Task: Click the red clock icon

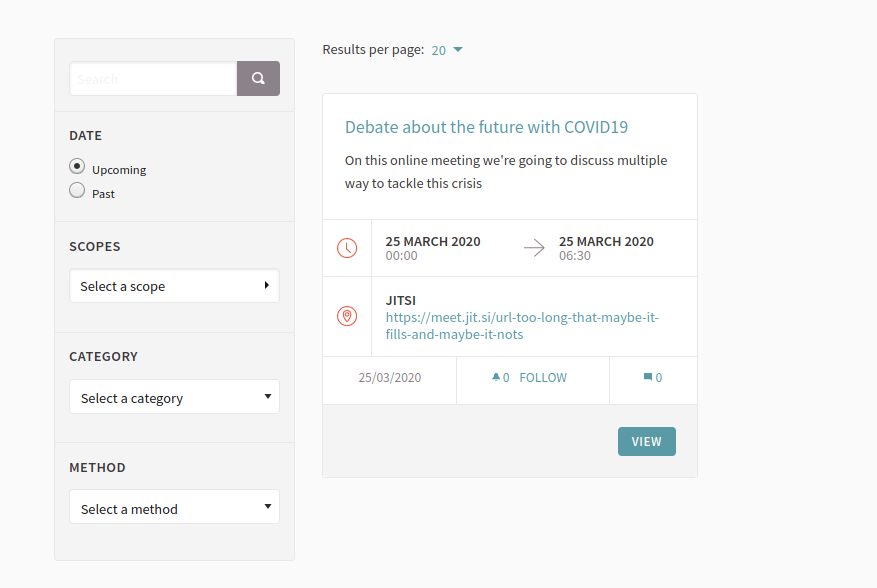Action: [347, 248]
